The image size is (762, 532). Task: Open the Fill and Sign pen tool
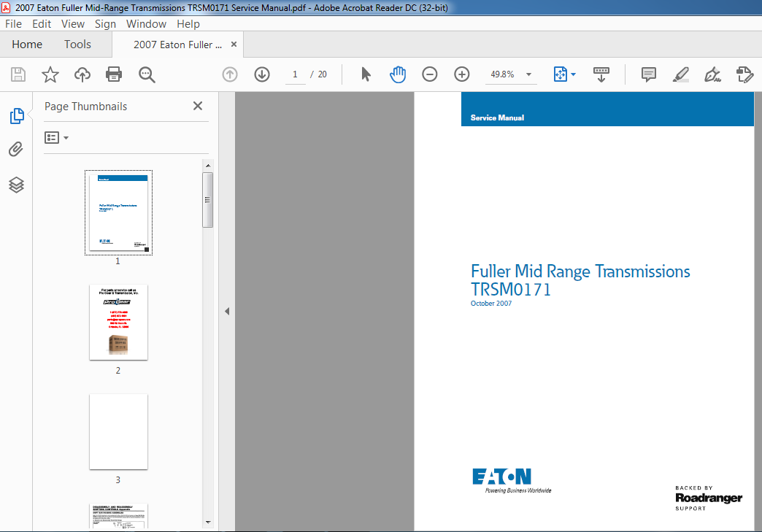pos(712,74)
